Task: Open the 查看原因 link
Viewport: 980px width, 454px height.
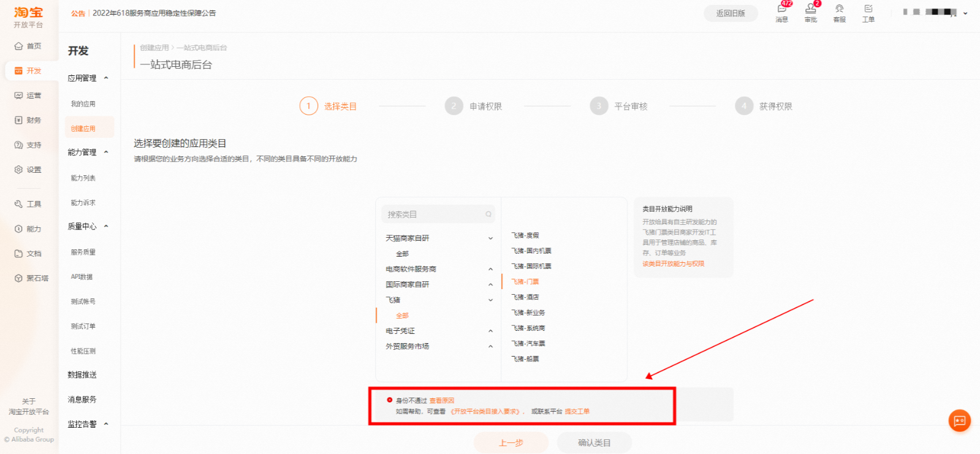Action: pos(441,401)
